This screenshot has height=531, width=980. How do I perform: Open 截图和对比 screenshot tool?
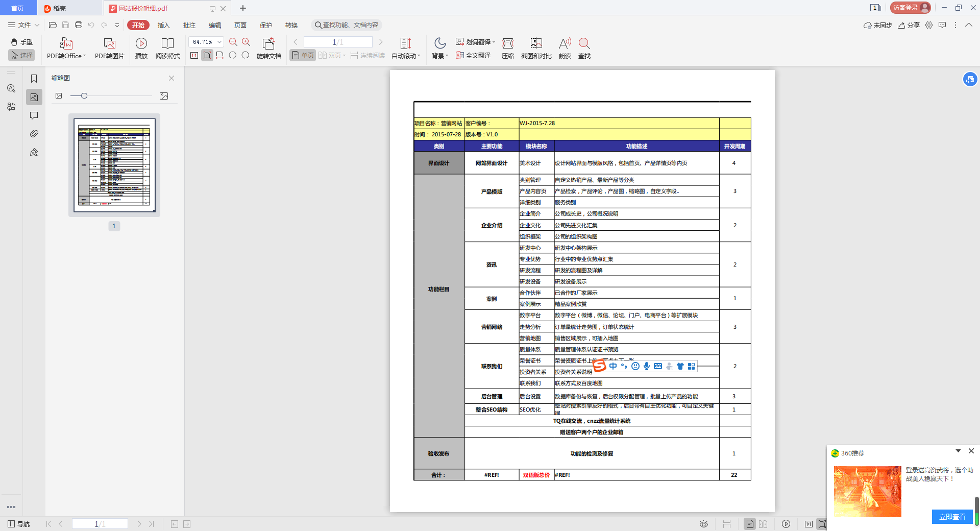[536, 44]
